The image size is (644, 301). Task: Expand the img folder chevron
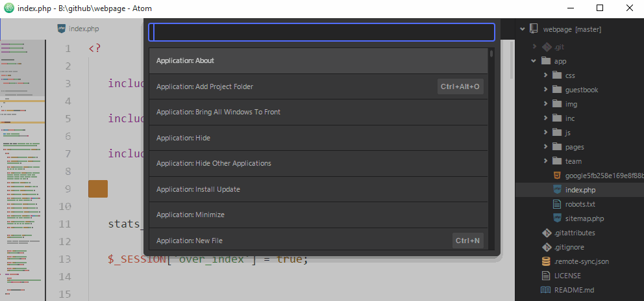point(545,104)
